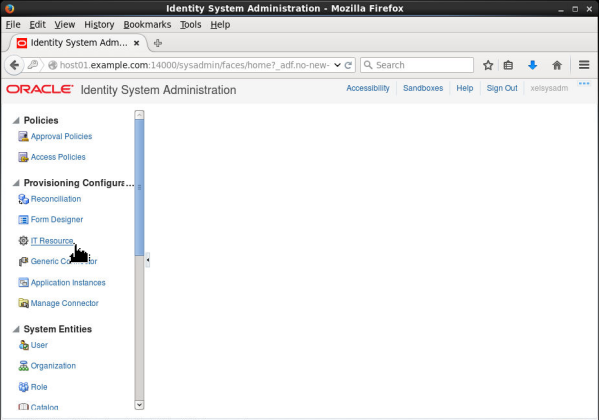Screen dimensions: 599x420
Task: Click the Form Designer icon
Action: (23, 220)
